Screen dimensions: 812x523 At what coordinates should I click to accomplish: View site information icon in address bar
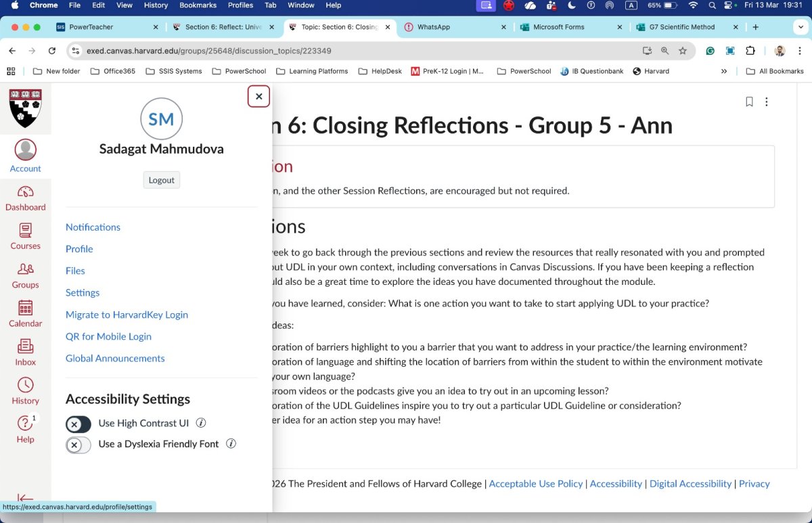pos(76,51)
